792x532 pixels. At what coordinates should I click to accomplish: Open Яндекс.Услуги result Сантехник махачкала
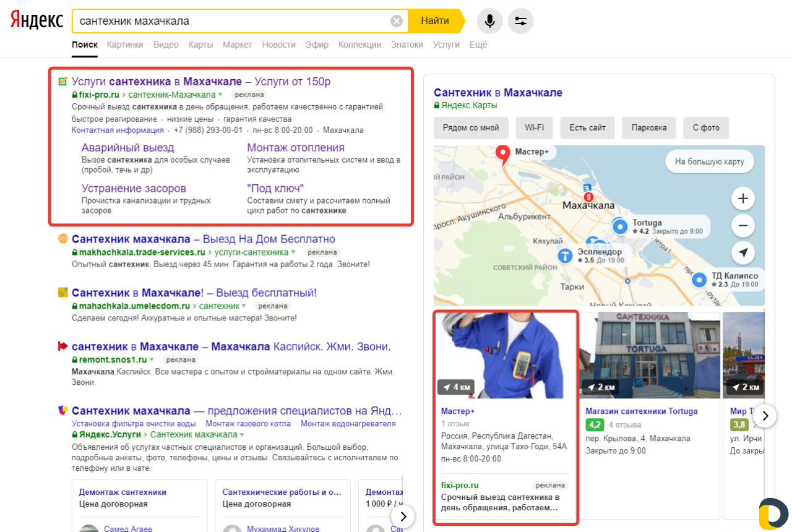(x=237, y=411)
